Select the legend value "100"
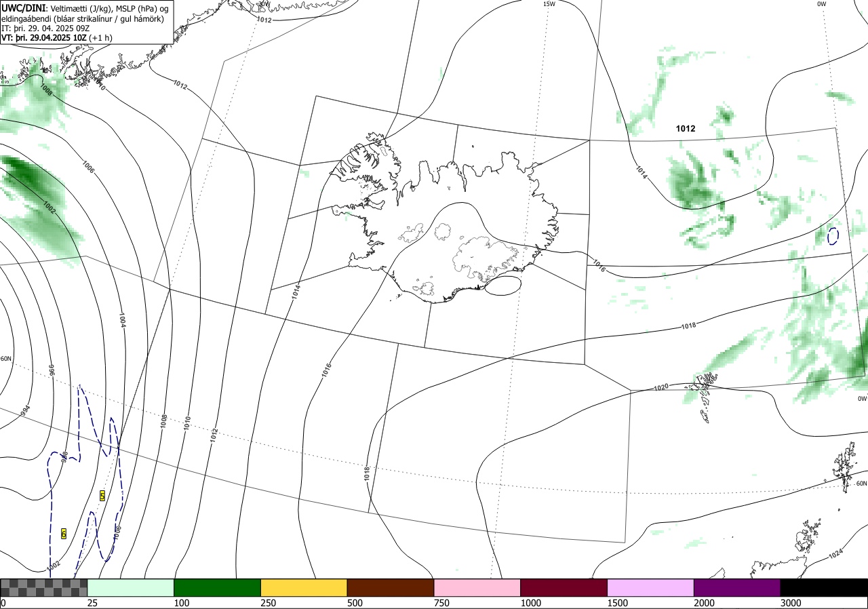The height and width of the screenshot is (609, 868). 182,603
